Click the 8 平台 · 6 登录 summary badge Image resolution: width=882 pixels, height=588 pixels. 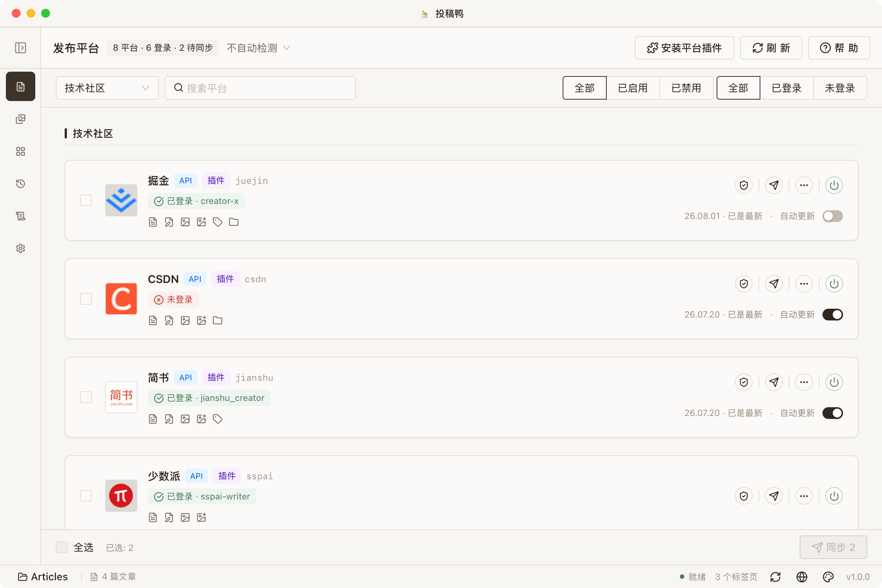(x=163, y=48)
